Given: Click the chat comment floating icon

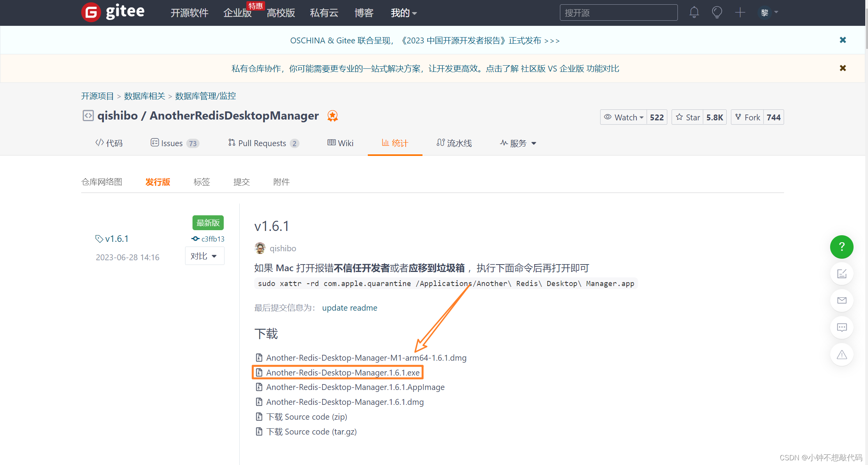Looking at the screenshot, I should pyautogui.click(x=841, y=327).
